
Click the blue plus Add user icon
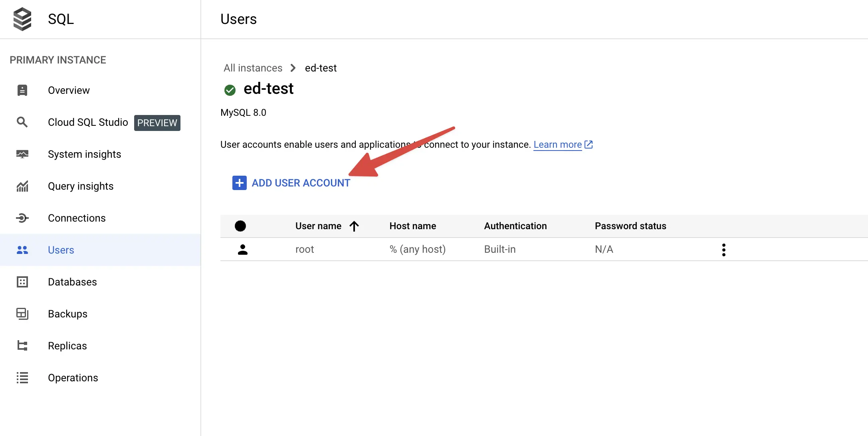coord(240,183)
